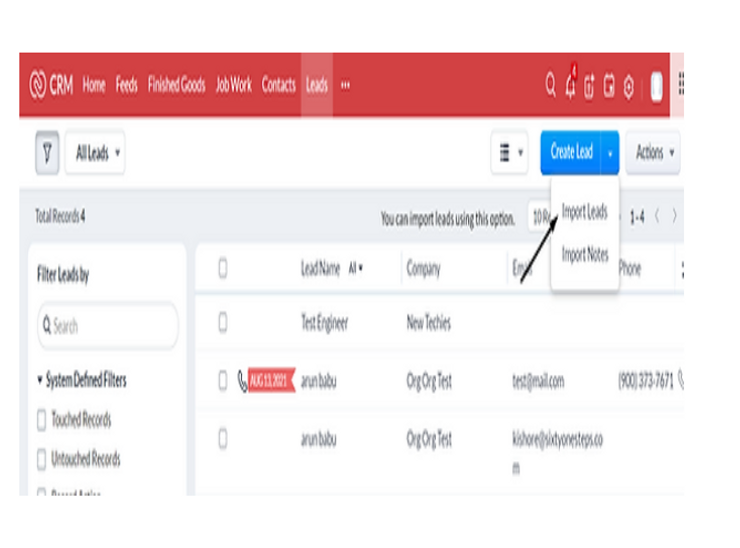740x548 pixels.
Task: Enable the Touched Records filter
Action: [x=42, y=419]
